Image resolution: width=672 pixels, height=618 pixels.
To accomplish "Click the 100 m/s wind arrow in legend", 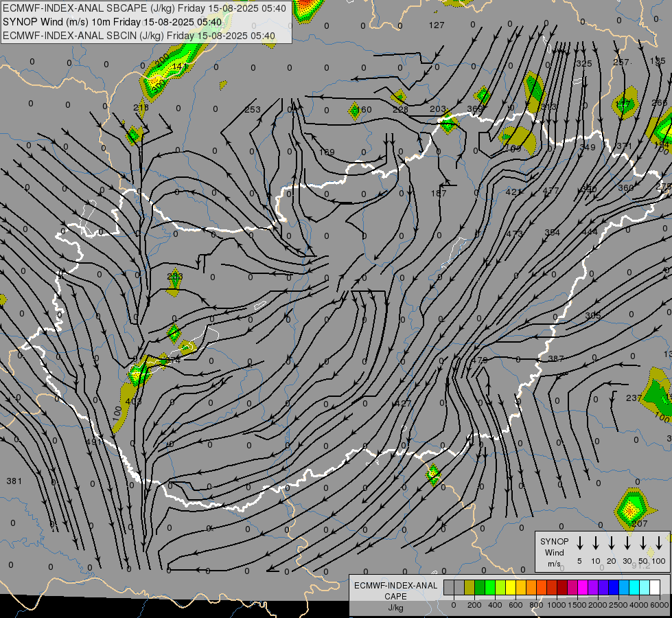I will 659,543.
